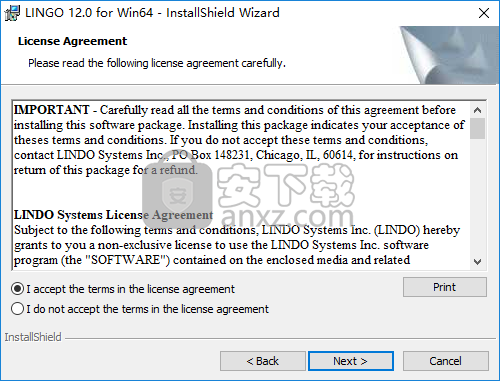Screen dimensions: 500x381
Task: Click the InstallShield label at the bottom
Action: 33,337
